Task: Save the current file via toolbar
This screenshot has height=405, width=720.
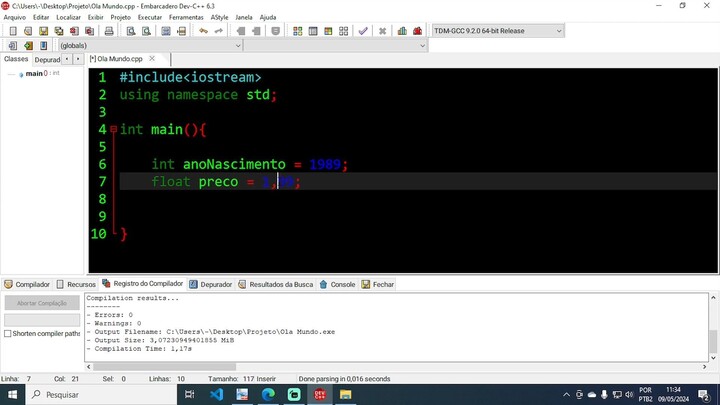Action: [x=43, y=31]
